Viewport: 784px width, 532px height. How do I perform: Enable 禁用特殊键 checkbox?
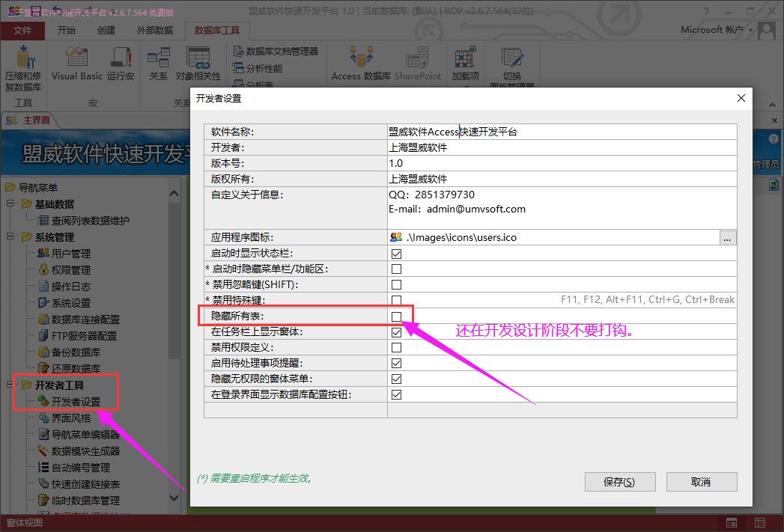(397, 300)
